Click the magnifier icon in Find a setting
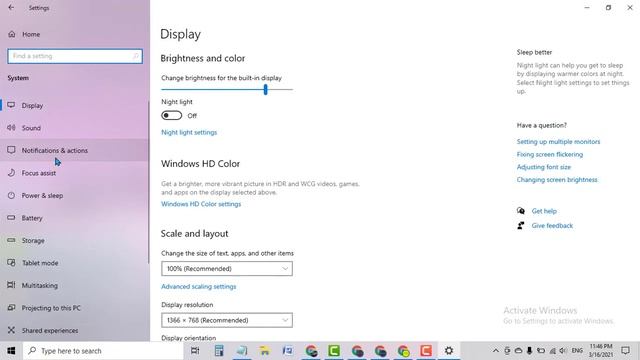Screen dimensions: 640x360 [136, 56]
